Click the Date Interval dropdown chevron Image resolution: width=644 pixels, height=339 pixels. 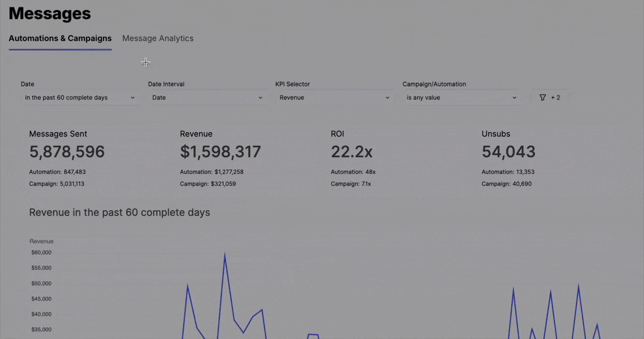pos(260,98)
